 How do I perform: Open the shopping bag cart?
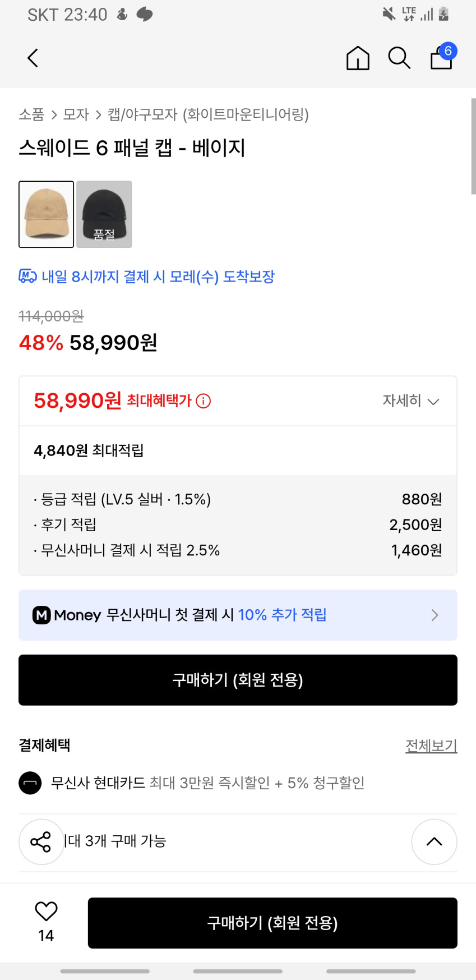click(442, 57)
